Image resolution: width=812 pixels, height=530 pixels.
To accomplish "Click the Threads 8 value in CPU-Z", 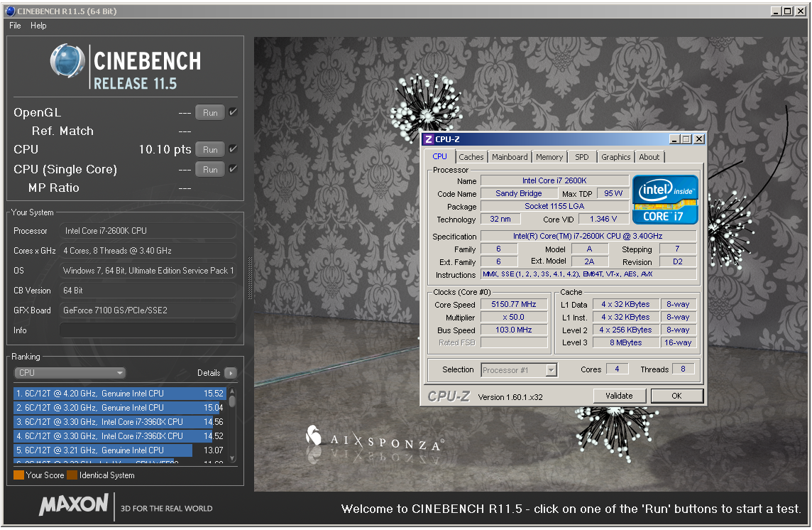I will coord(683,369).
